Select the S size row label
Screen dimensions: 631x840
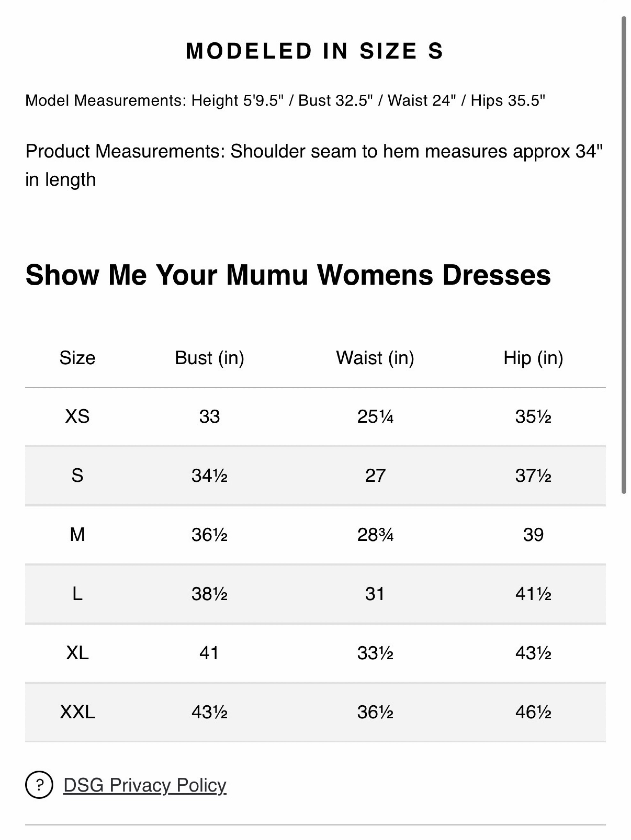coord(77,475)
